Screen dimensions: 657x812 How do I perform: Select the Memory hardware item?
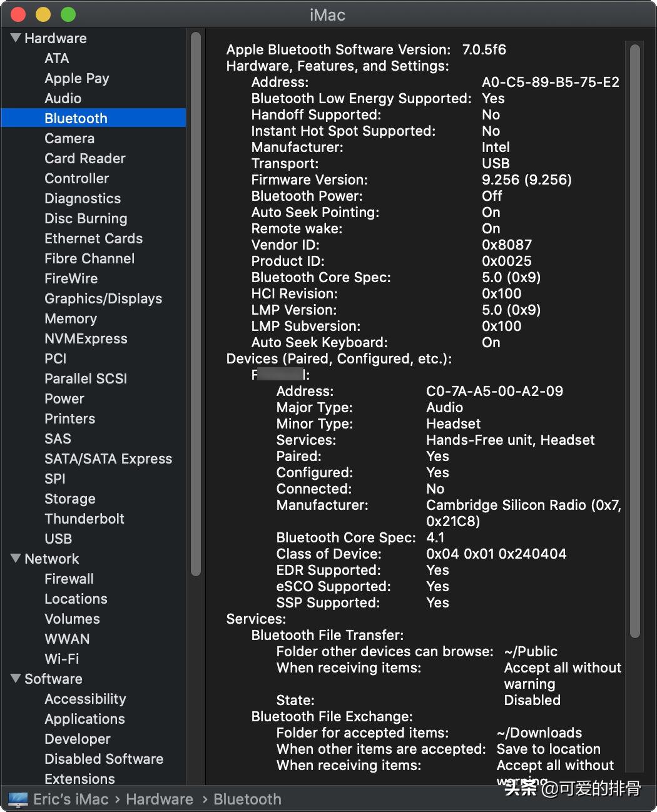pos(71,318)
